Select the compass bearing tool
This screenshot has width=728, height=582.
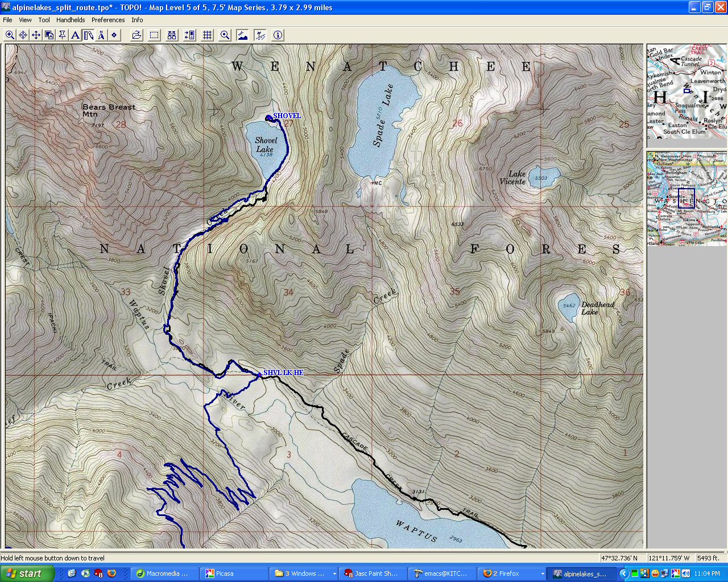[101, 35]
